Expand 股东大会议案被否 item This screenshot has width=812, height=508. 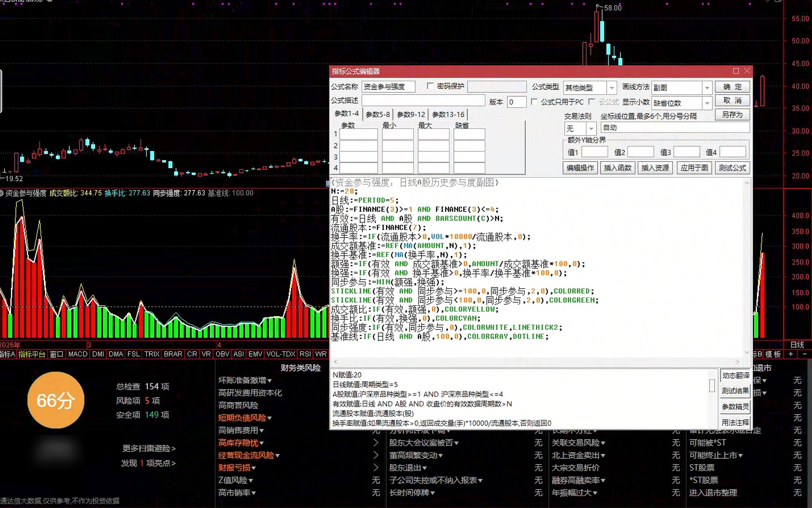pyautogui.click(x=424, y=443)
